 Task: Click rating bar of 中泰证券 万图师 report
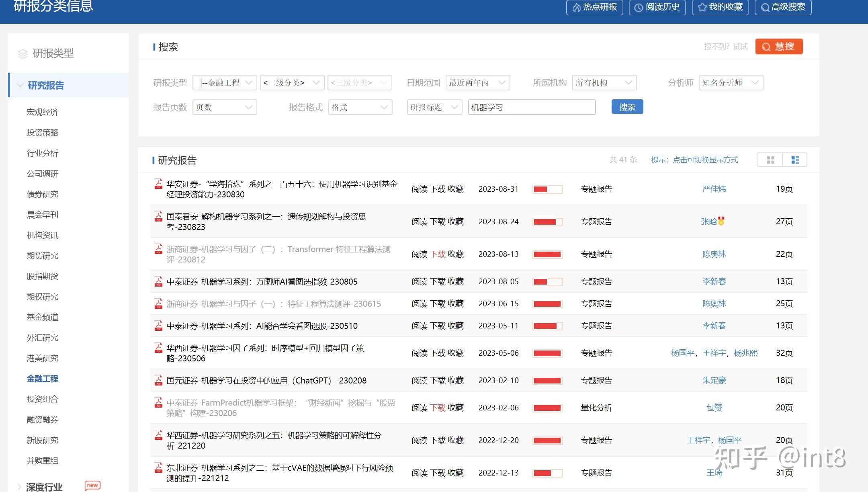(x=547, y=282)
